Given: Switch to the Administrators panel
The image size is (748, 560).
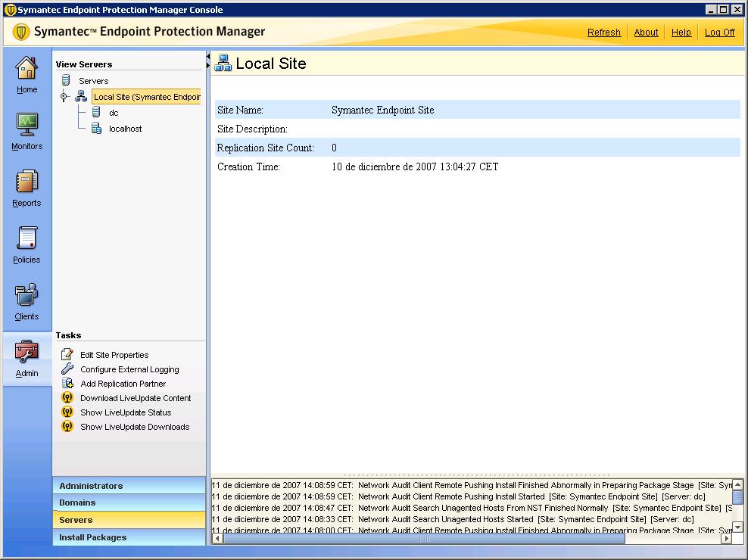Looking at the screenshot, I should (129, 485).
